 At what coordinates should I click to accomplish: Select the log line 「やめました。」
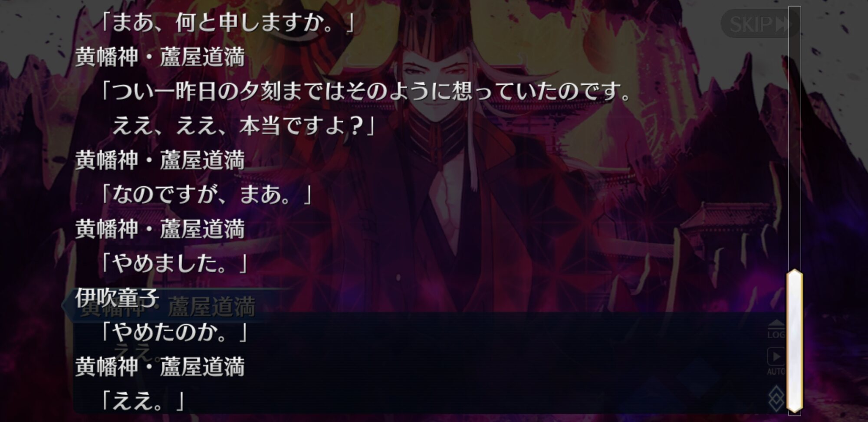click(174, 263)
